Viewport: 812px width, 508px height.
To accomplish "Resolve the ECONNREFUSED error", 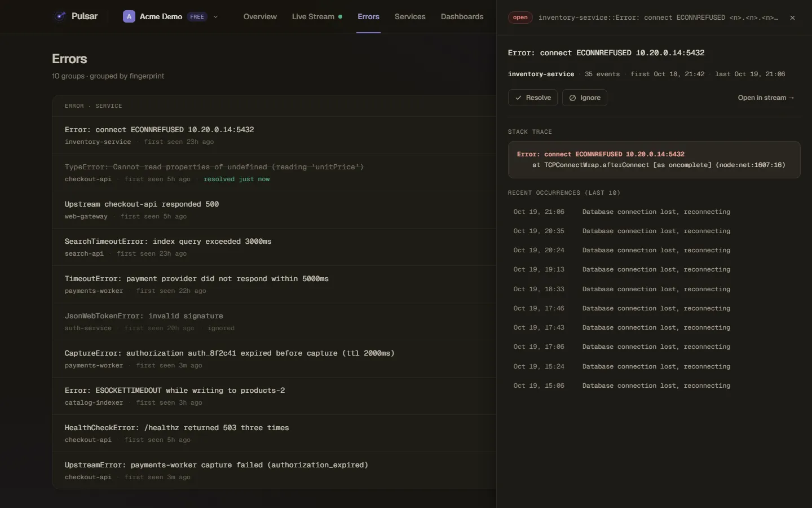I will [x=533, y=98].
